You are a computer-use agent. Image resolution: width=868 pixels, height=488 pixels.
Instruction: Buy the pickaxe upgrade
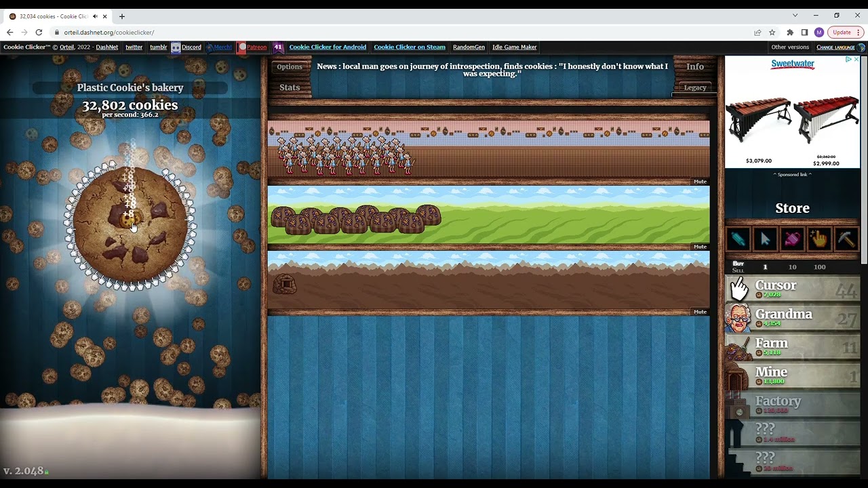(846, 239)
